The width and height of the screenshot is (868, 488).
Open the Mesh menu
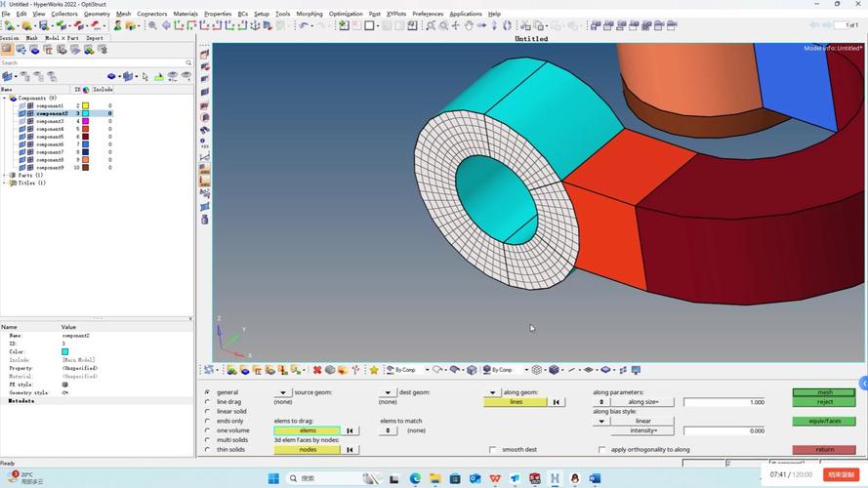[x=123, y=14]
